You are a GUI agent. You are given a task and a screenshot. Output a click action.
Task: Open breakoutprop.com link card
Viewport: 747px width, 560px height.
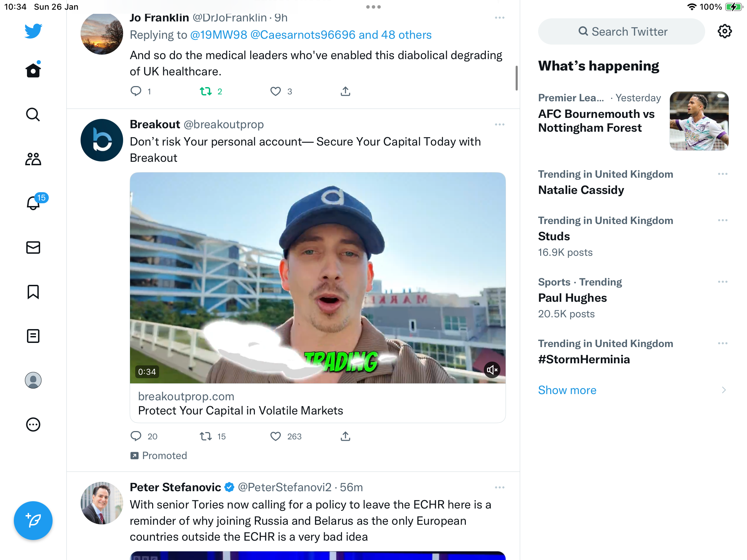click(x=318, y=403)
